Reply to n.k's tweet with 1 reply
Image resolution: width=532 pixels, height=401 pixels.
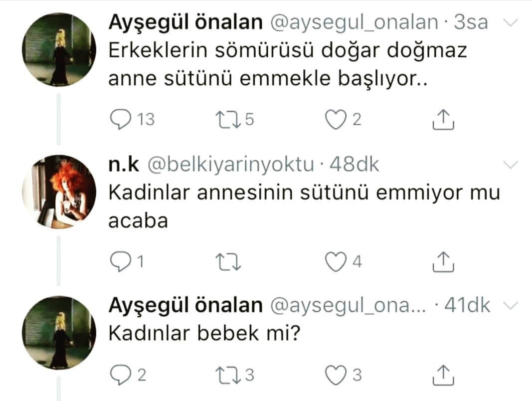tap(121, 261)
